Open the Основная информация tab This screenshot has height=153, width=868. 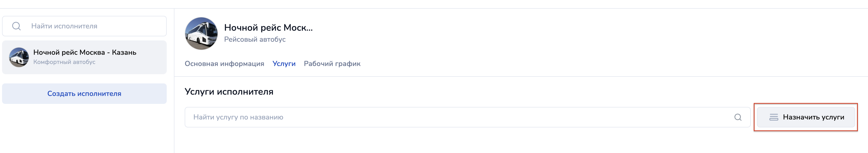tap(224, 64)
